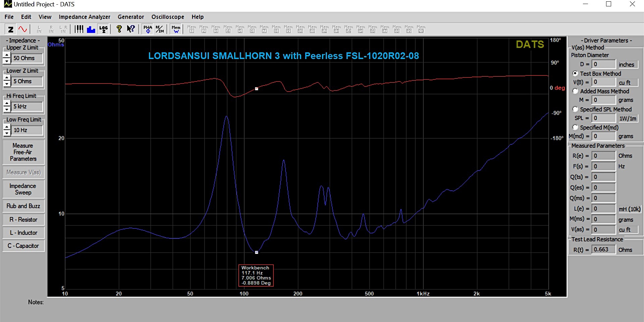This screenshot has height=322, width=644.
Task: Open the Help menu
Action: (x=198, y=17)
